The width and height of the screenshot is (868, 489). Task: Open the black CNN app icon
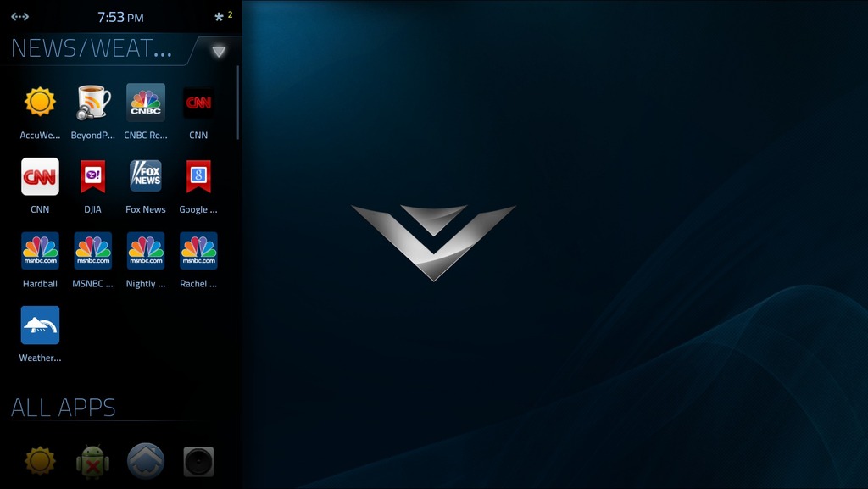click(x=198, y=103)
